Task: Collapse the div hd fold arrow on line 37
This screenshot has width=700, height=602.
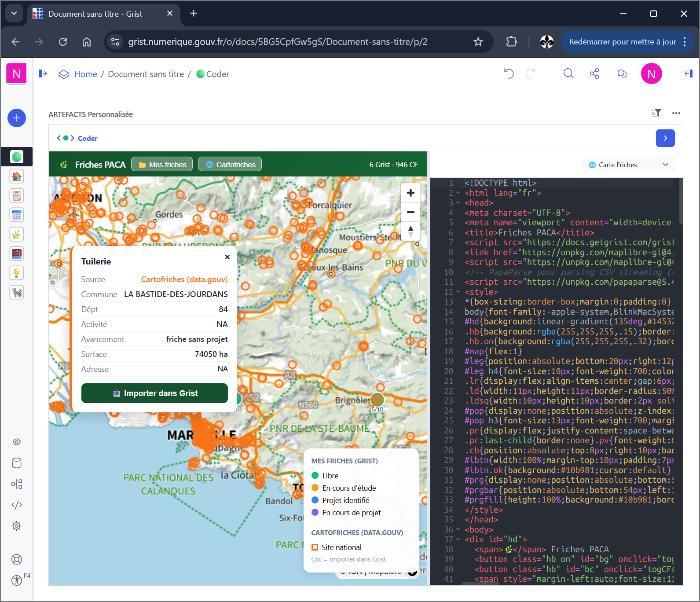Action: click(x=458, y=540)
